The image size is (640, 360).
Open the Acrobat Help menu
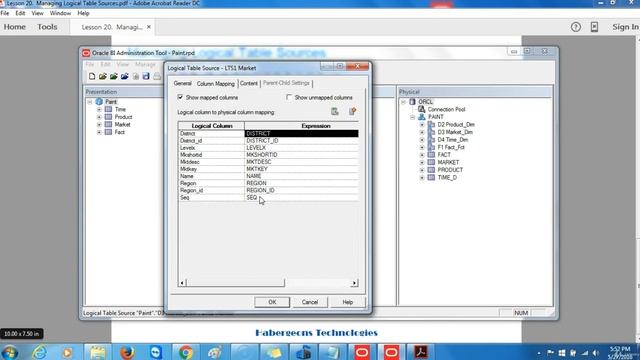[83, 13]
